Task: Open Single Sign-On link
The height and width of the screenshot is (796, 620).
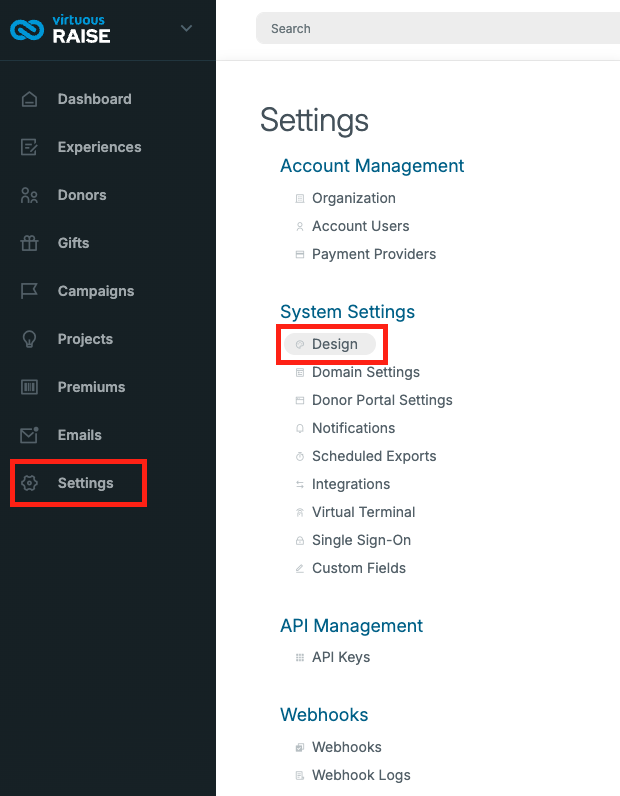Action: (362, 540)
